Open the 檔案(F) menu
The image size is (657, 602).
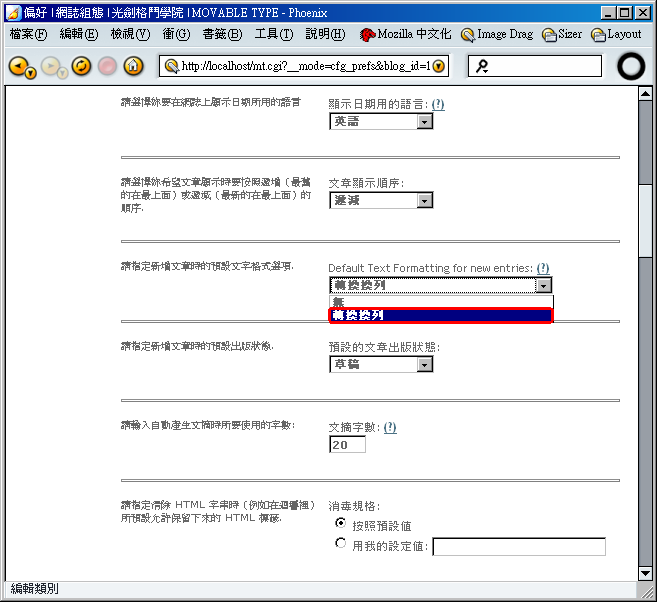(x=28, y=34)
